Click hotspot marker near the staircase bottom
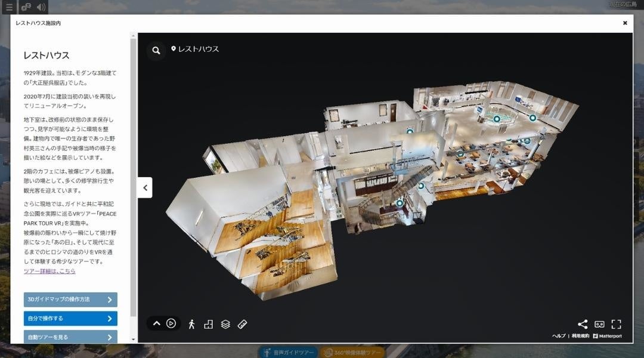 (x=400, y=203)
